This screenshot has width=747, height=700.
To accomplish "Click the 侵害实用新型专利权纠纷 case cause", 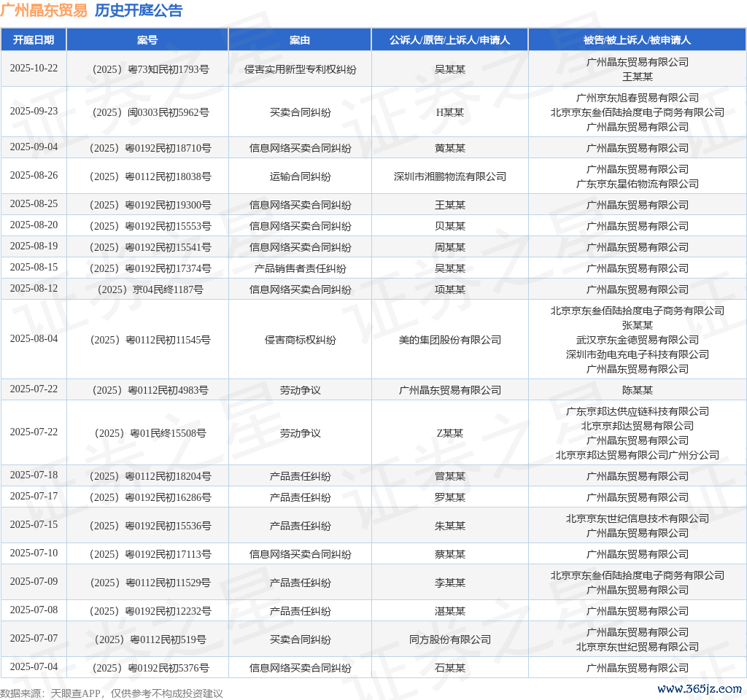I will pos(300,69).
